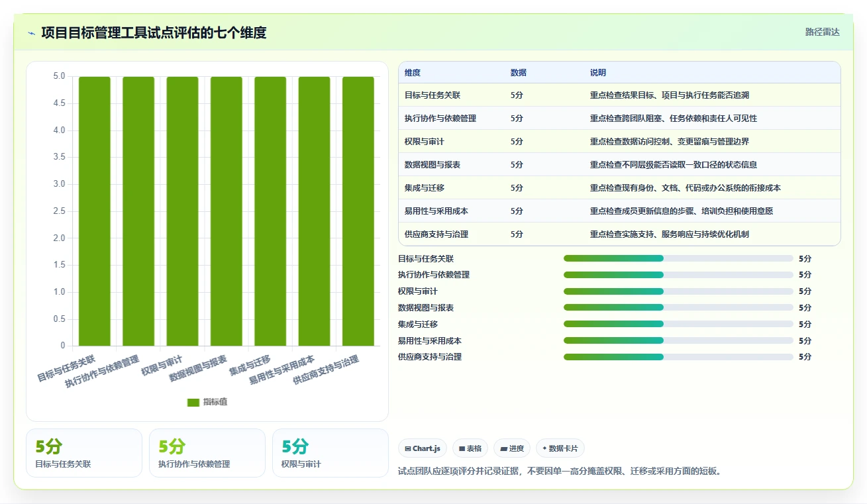The width and height of the screenshot is (867, 504).
Task: Click description 重点检查成员更新信息的步骤、培训负担和使用意愿
Action: [682, 211]
